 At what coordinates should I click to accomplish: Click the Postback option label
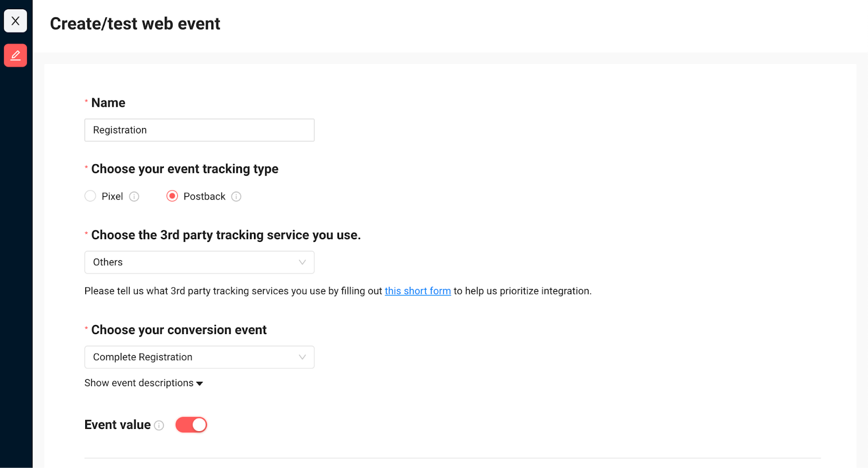click(204, 196)
